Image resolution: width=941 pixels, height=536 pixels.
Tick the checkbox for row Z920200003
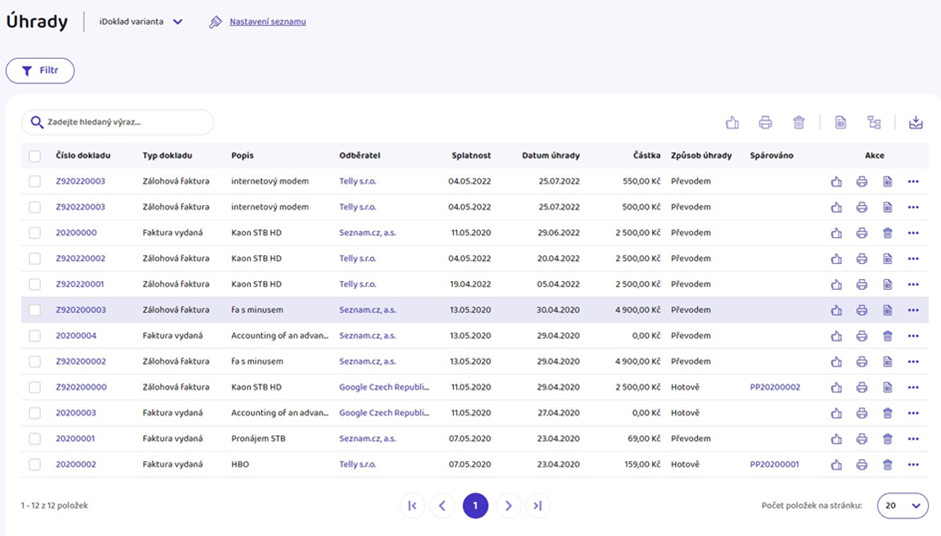click(x=35, y=310)
